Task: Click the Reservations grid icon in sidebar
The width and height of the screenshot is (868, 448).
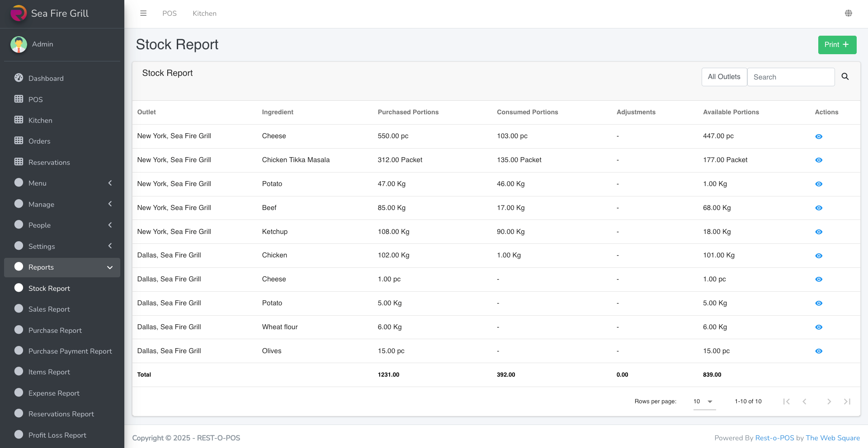Action: (x=19, y=162)
